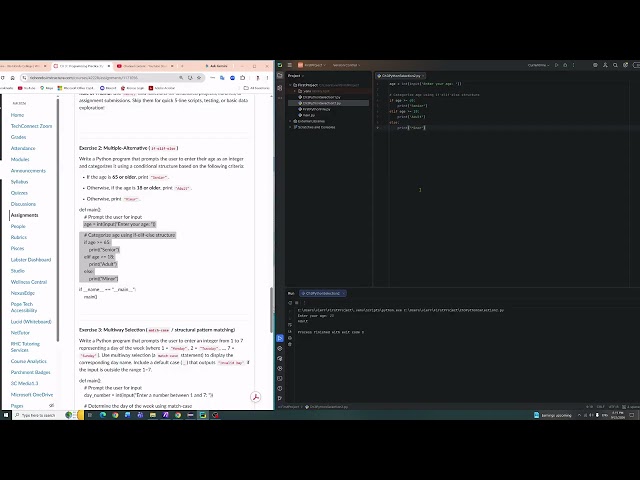Image resolution: width=640 pixels, height=480 pixels.
Task: Select the Ch3PythonSelection2 run tab
Action: [x=322, y=293]
